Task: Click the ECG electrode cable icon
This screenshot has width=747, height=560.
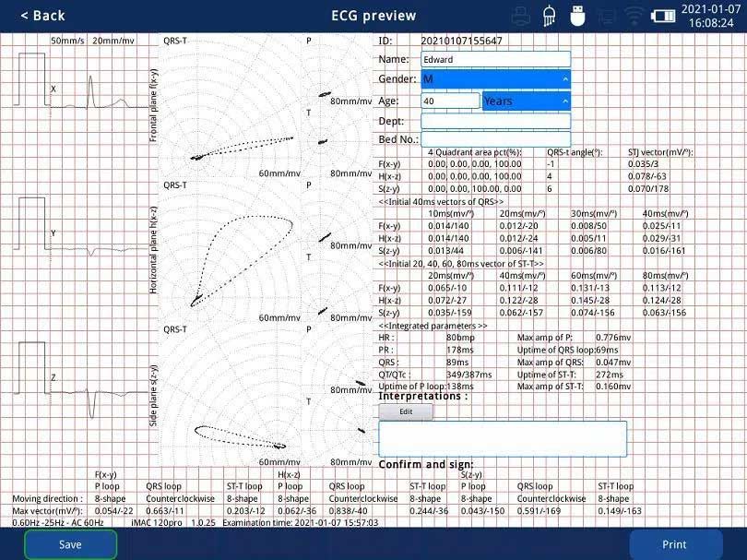Action: [x=550, y=16]
